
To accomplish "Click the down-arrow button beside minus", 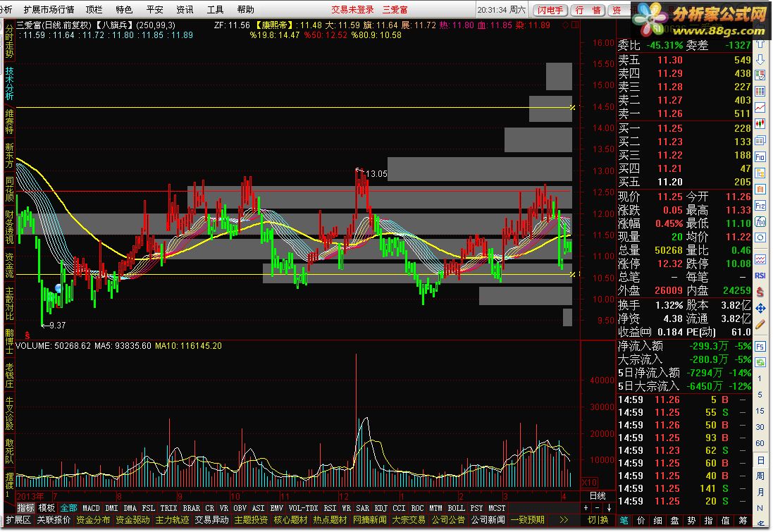I will pyautogui.click(x=609, y=508).
